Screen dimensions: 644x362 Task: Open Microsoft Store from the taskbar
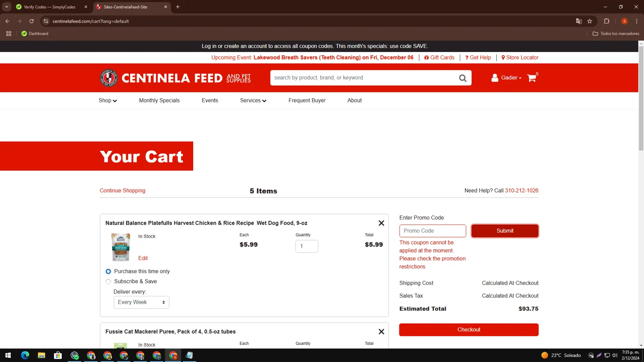(58, 355)
